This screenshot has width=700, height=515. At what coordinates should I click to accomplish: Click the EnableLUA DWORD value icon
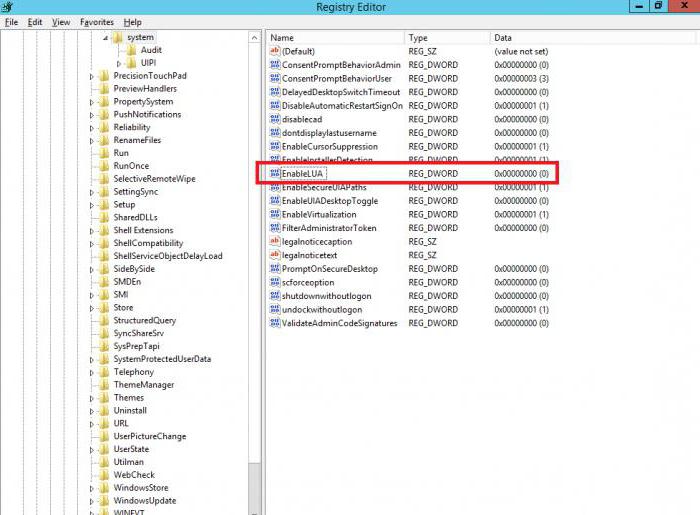click(x=274, y=174)
